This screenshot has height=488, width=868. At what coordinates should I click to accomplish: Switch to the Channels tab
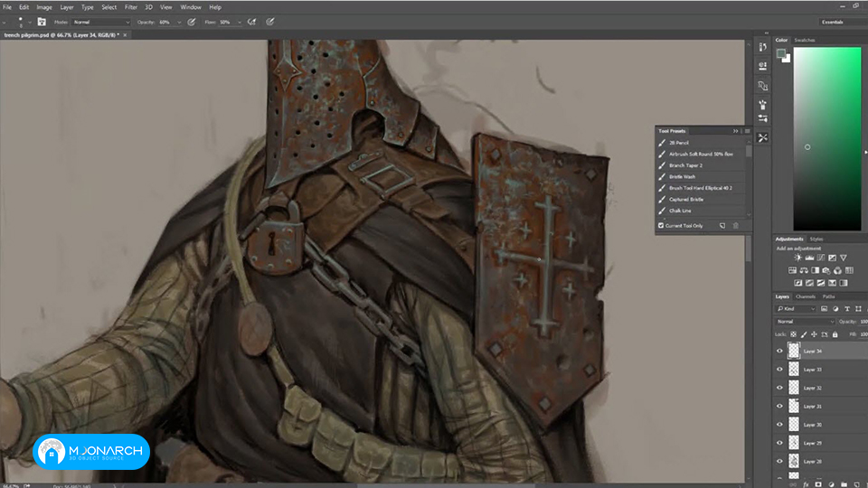point(806,296)
